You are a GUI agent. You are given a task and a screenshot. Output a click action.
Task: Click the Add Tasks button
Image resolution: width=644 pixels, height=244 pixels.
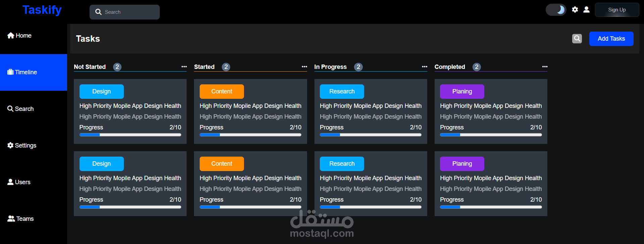pyautogui.click(x=611, y=39)
